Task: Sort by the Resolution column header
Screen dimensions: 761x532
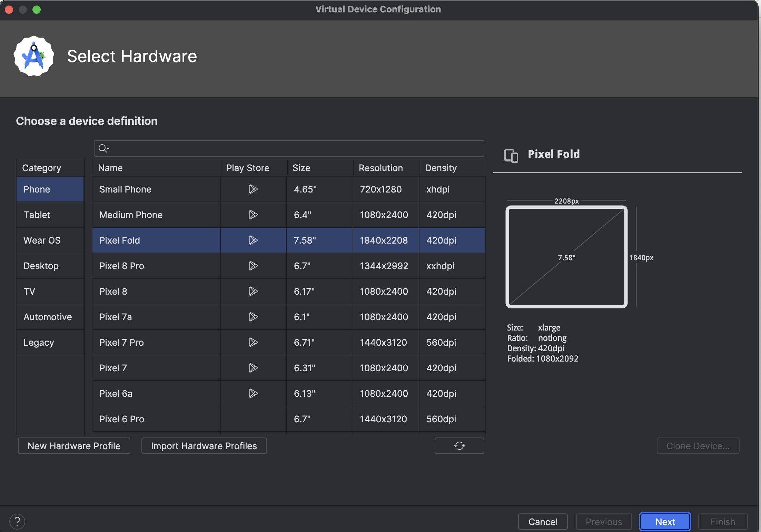Action: 386,168
